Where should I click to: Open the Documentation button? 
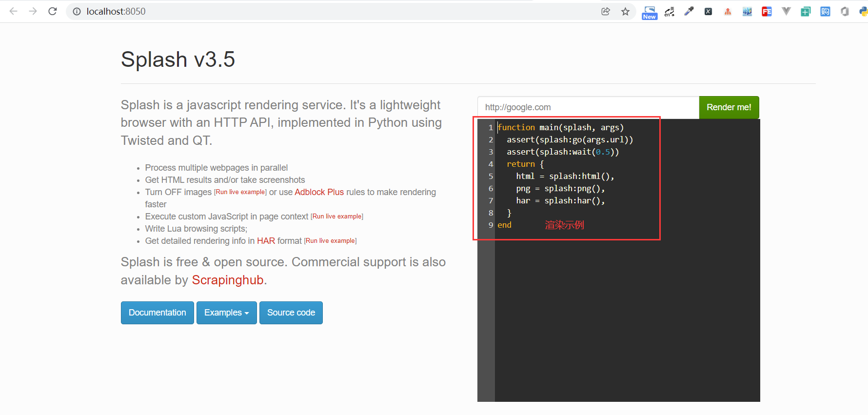158,313
